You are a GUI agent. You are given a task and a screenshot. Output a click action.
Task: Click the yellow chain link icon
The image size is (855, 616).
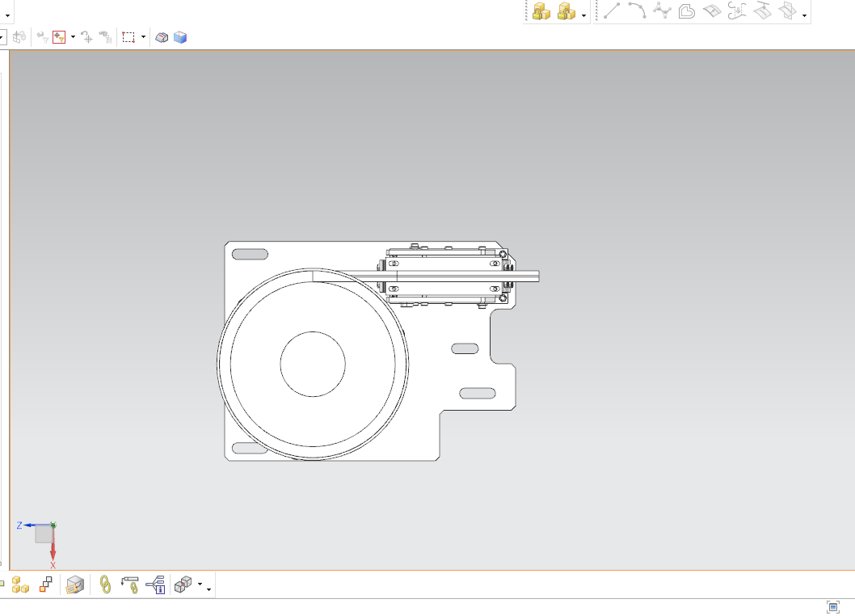click(105, 585)
